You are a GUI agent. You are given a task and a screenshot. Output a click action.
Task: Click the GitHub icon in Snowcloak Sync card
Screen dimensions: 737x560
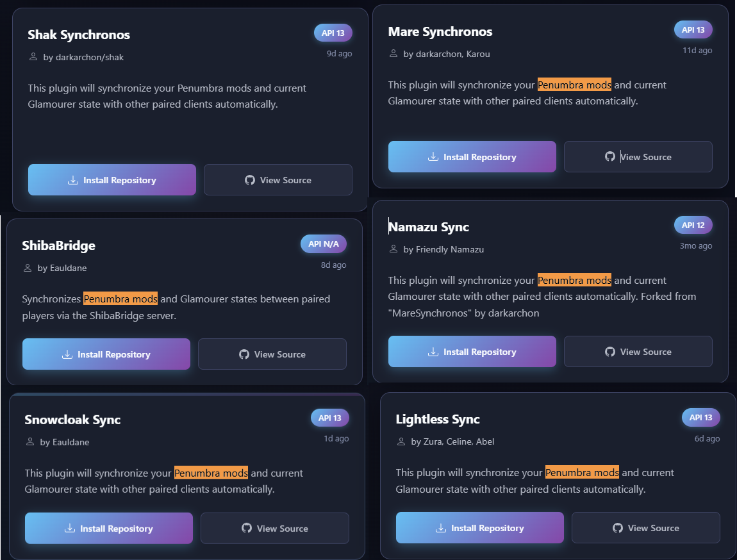pos(246,529)
